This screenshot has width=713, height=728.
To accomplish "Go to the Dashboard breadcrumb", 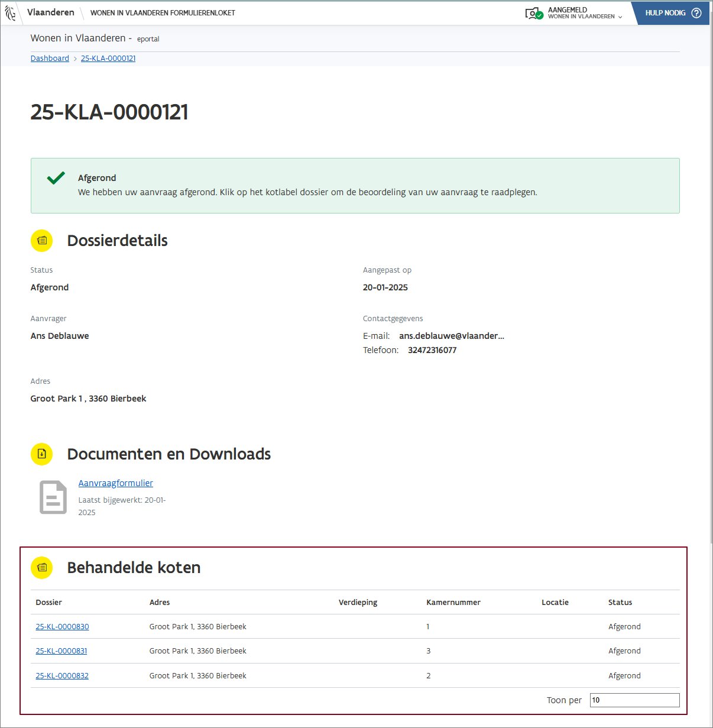I will click(x=50, y=59).
